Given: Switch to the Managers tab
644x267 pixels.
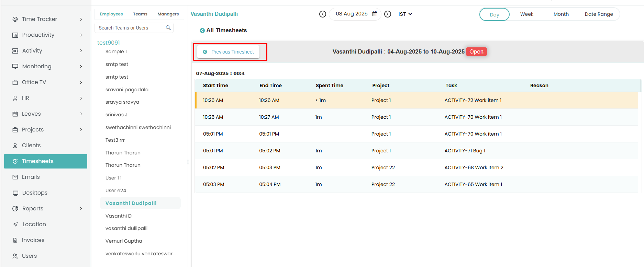Looking at the screenshot, I should (x=168, y=14).
